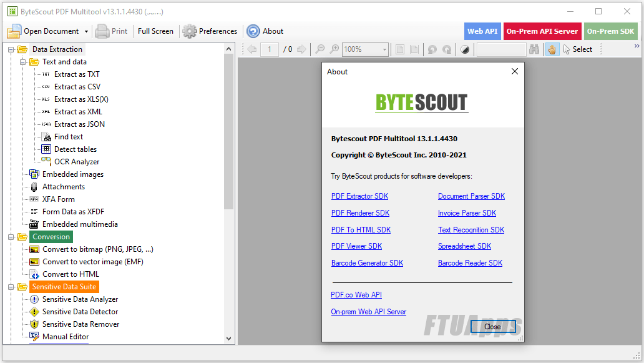Click the About toolbar button
Screen dimensions: 644x363
point(265,31)
